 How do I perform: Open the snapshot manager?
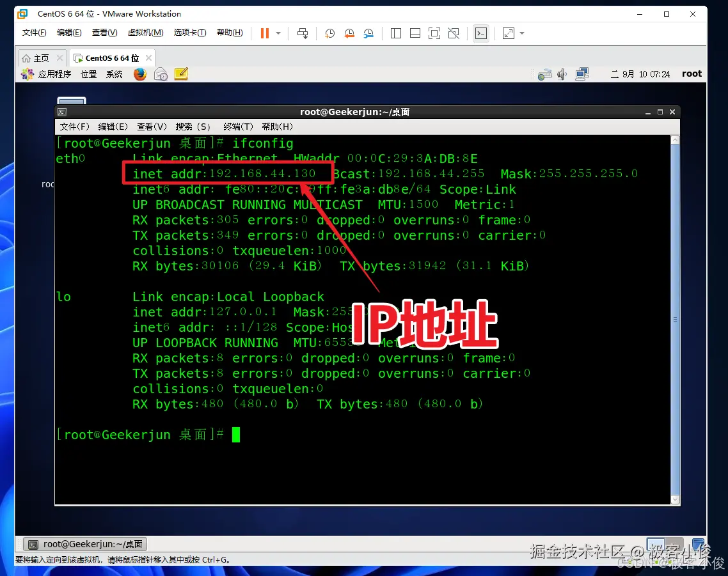pyautogui.click(x=368, y=33)
